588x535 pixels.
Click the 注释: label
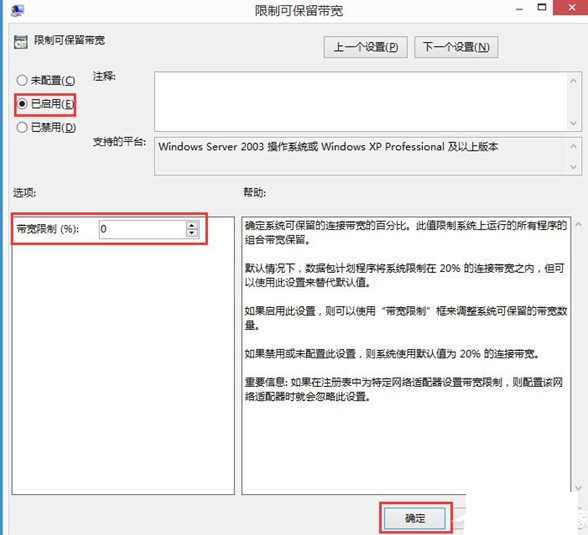click(x=104, y=76)
